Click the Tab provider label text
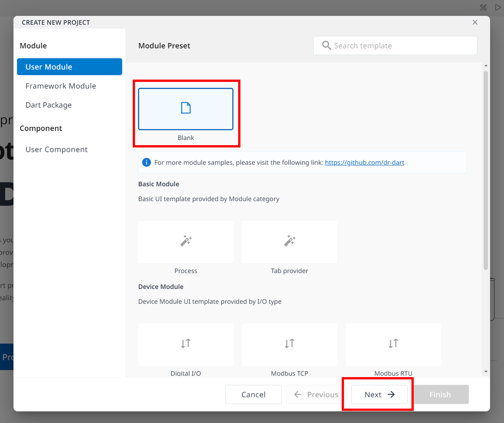Viewport: 504px width, 423px height. (x=290, y=271)
